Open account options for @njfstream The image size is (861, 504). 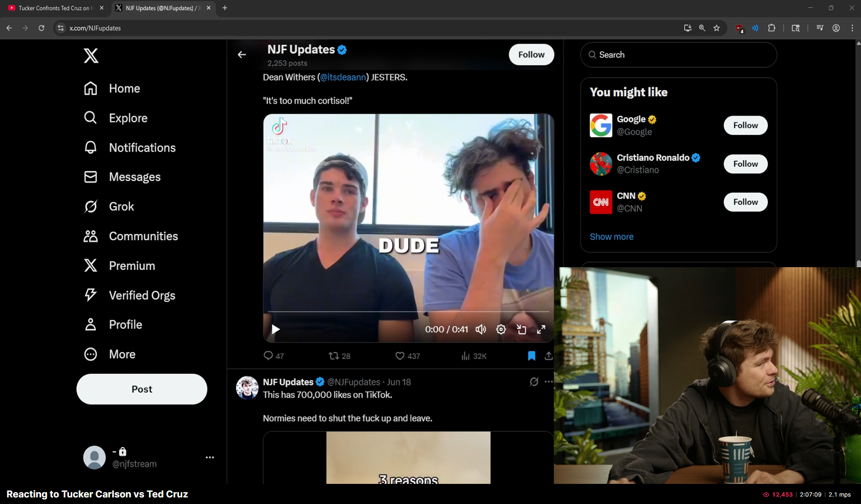(209, 457)
